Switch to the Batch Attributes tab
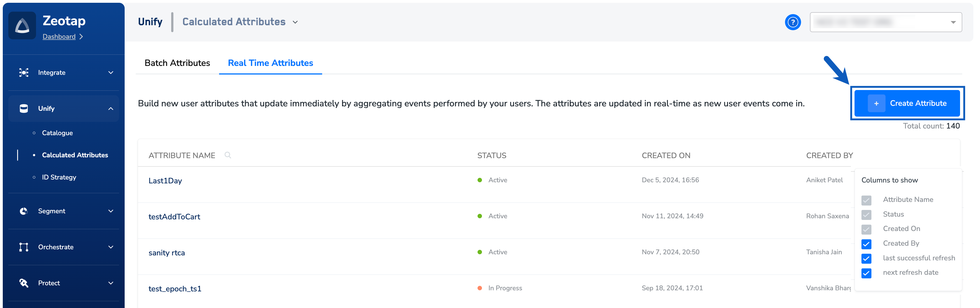980x308 pixels. tap(177, 63)
